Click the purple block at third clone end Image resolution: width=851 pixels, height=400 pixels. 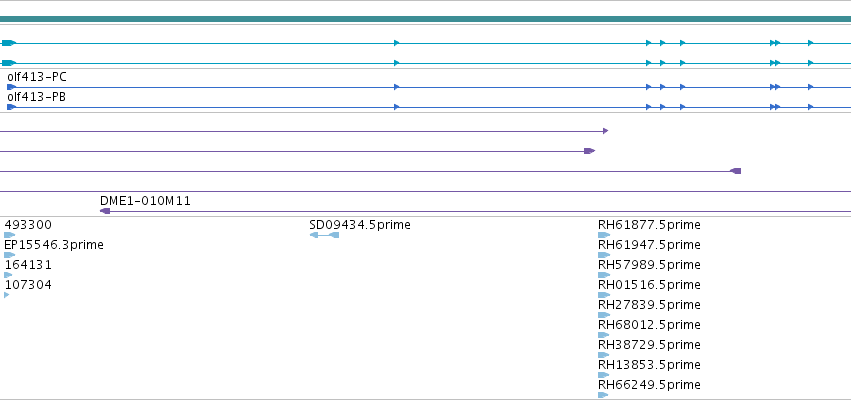click(736, 171)
